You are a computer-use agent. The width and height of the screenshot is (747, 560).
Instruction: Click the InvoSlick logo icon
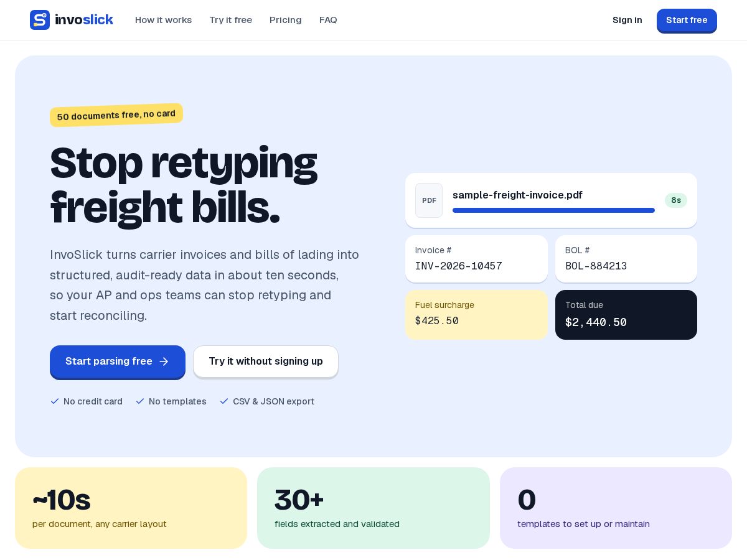point(40,20)
